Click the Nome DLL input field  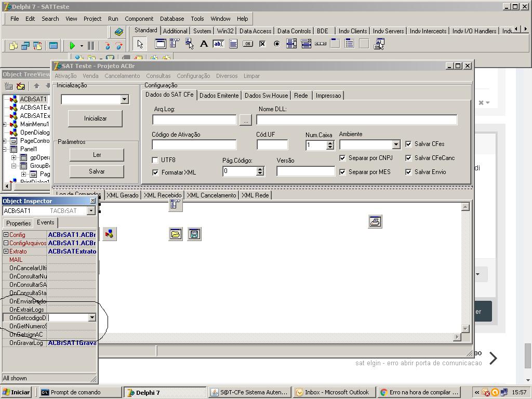click(356, 120)
